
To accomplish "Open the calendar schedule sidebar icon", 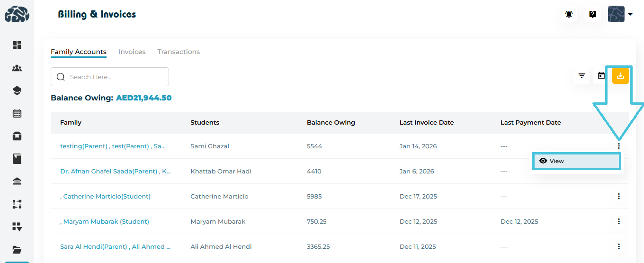I will click(x=17, y=113).
